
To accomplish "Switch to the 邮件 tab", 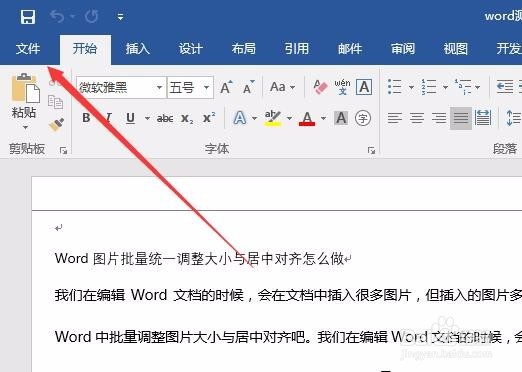I will [350, 49].
